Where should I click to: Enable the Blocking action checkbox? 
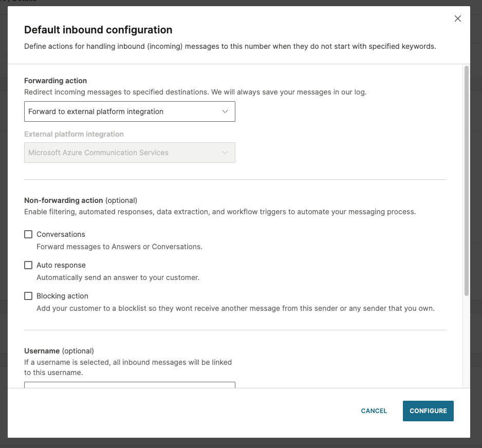click(28, 296)
